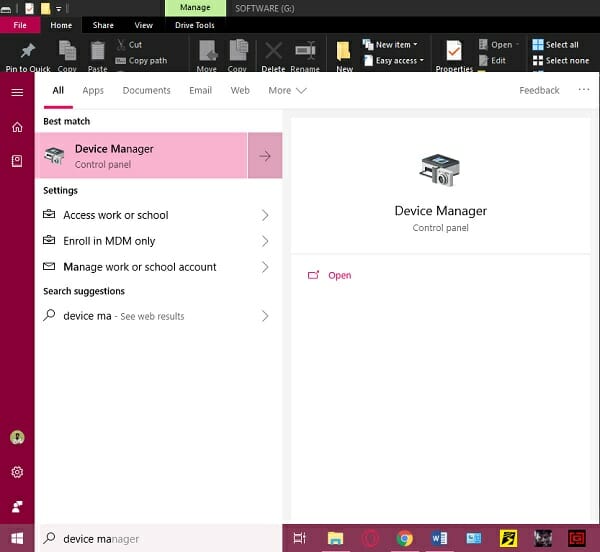Click Select all in the ribbon
This screenshot has height=552, width=600.
tap(555, 45)
